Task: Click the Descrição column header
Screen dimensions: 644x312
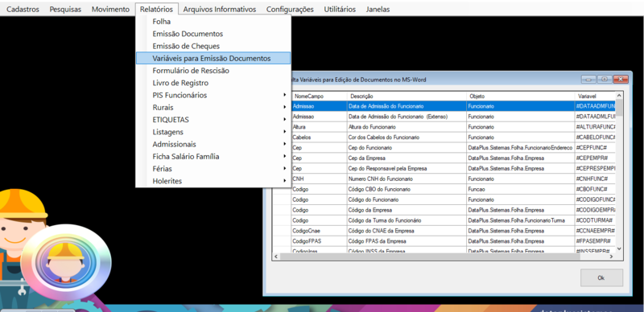Action: [x=407, y=96]
